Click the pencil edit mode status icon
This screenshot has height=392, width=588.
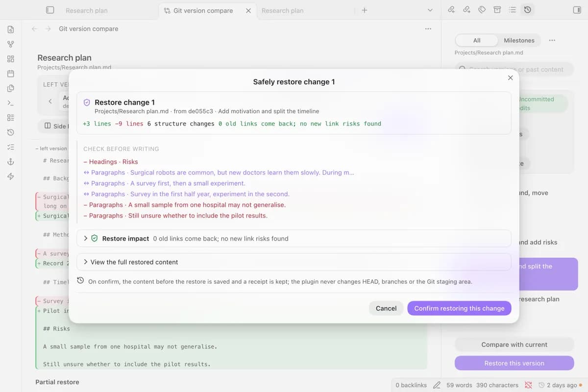click(437, 385)
